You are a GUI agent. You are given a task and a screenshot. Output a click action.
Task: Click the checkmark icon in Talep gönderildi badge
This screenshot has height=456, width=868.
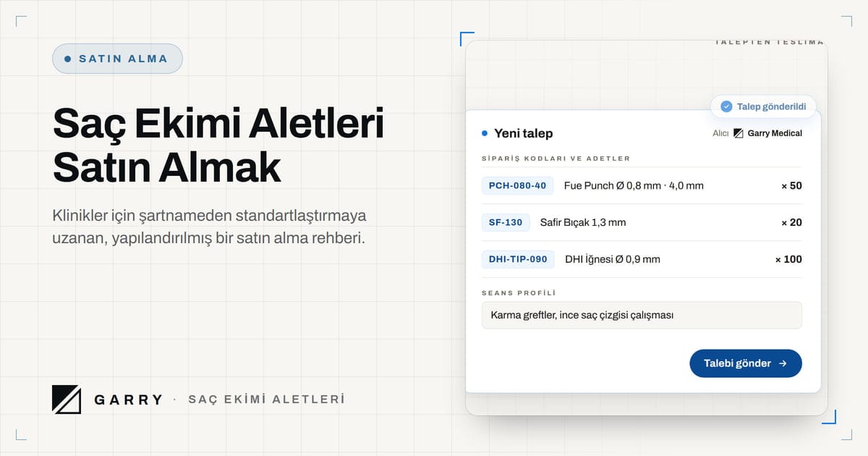tap(726, 106)
